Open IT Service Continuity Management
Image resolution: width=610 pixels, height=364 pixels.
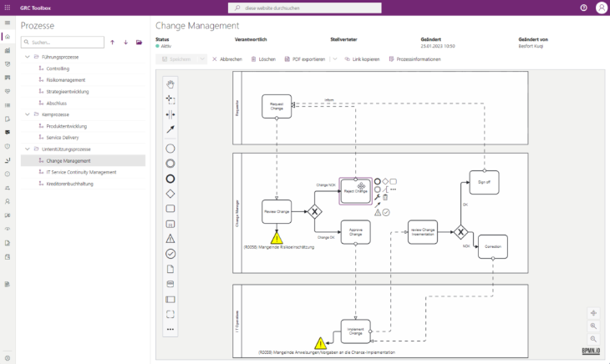(x=81, y=172)
